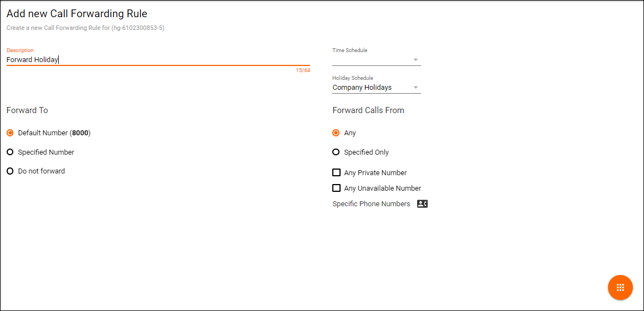Click the Add new Call Forwarding Rule title

[x=77, y=13]
